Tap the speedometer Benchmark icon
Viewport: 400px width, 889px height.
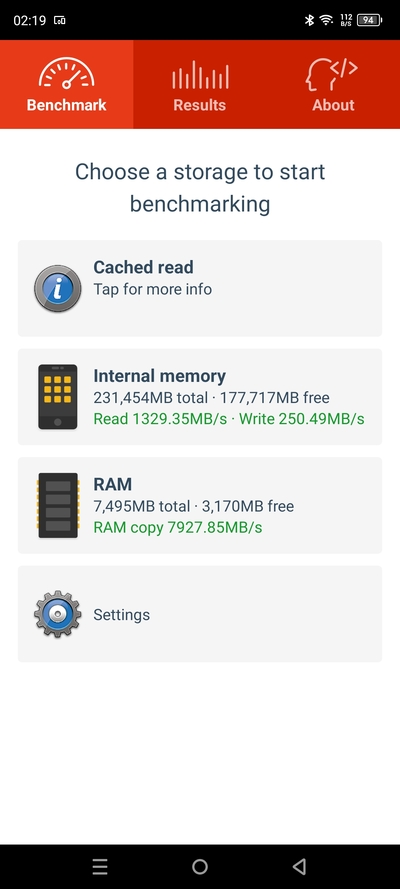click(66, 74)
